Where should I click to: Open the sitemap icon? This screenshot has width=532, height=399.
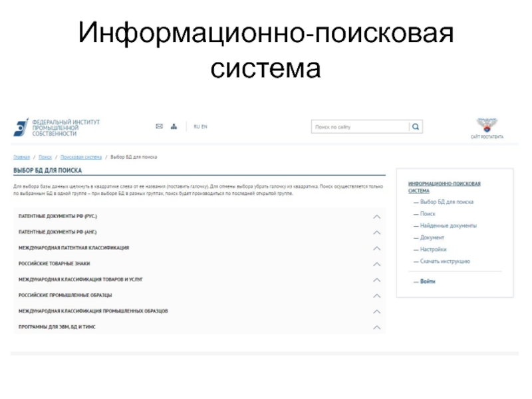(x=174, y=126)
